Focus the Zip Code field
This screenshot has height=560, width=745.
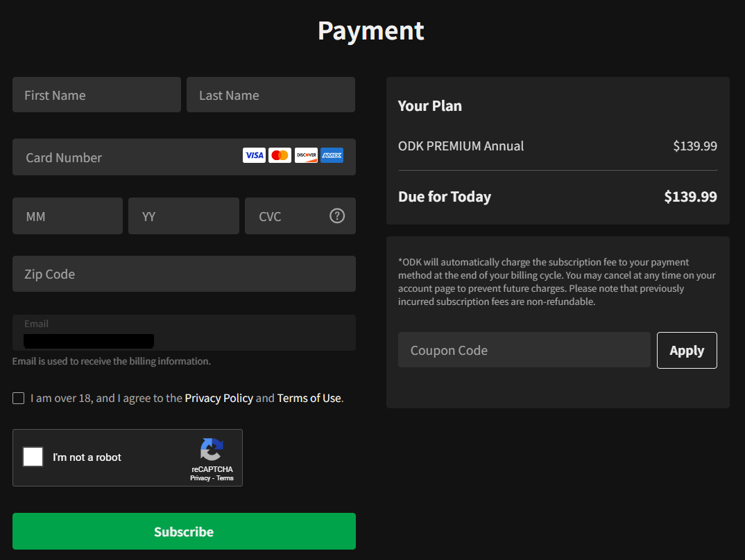click(184, 274)
